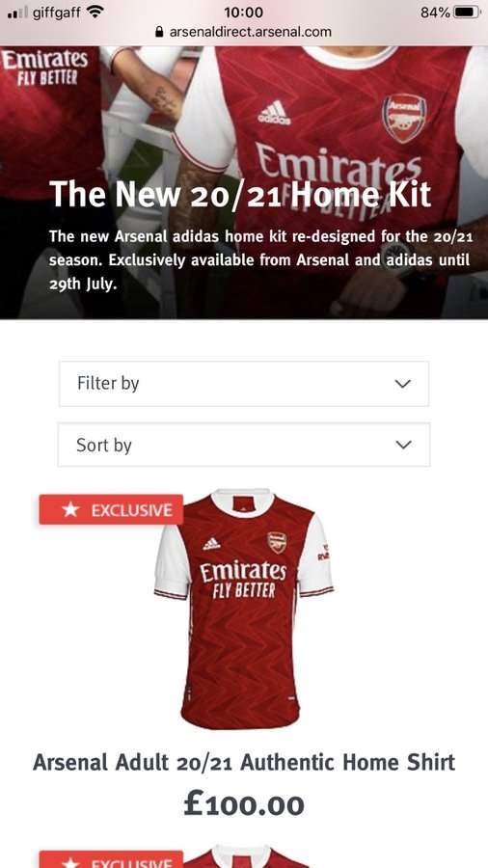Tap the padlock icon in address bar
The image size is (488, 868).
(160, 32)
